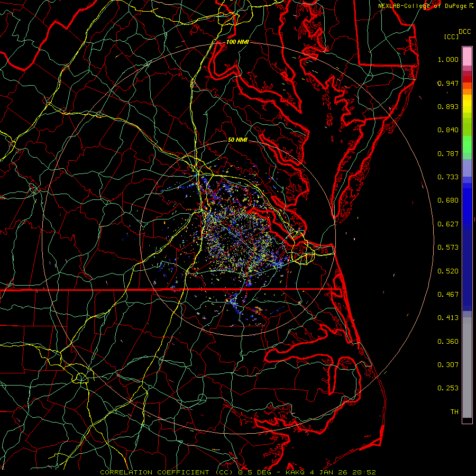Click the 0.360 scale value
Image resolution: width=476 pixels, height=476 pixels.
448,342
